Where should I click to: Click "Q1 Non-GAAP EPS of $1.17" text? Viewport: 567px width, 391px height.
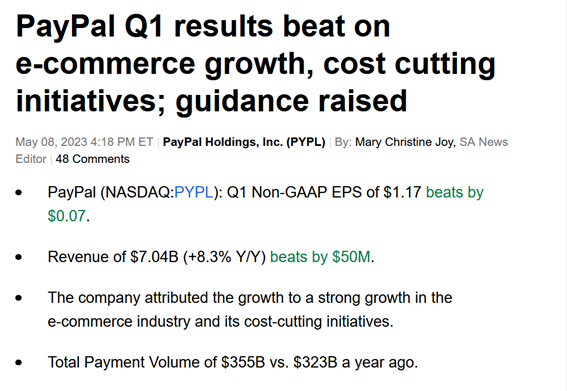click(x=324, y=192)
